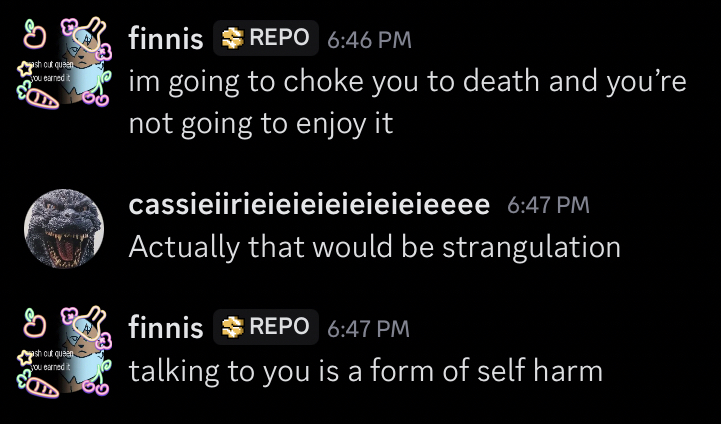Click the REPO label text on the last message
721x424 pixels.
(278, 325)
